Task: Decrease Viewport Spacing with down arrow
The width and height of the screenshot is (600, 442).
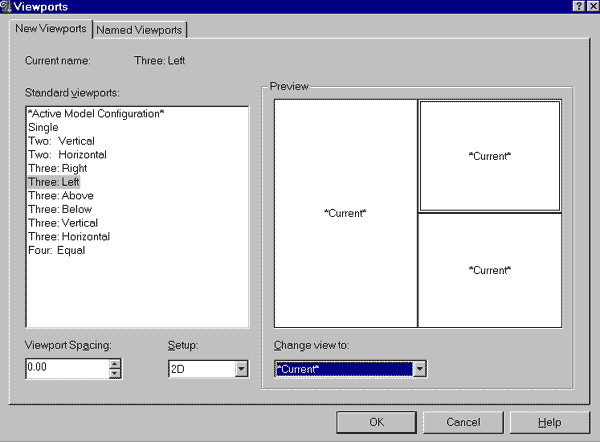Action: point(115,374)
